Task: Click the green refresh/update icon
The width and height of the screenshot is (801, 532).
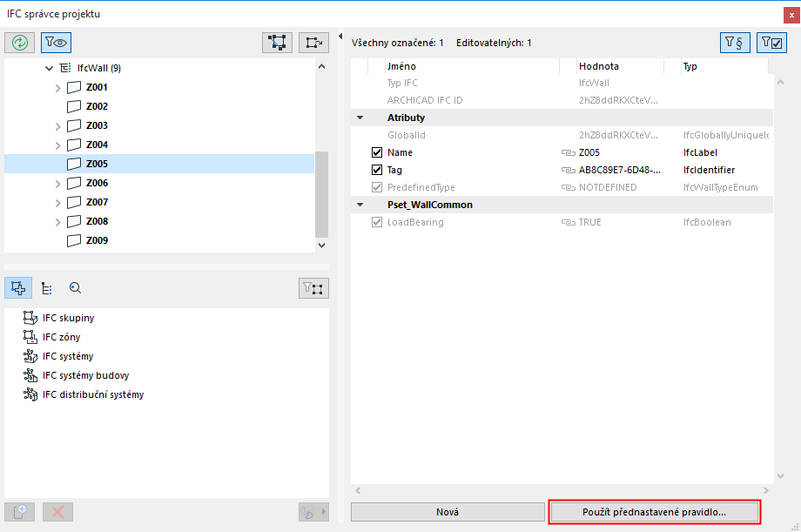Action: point(19,42)
